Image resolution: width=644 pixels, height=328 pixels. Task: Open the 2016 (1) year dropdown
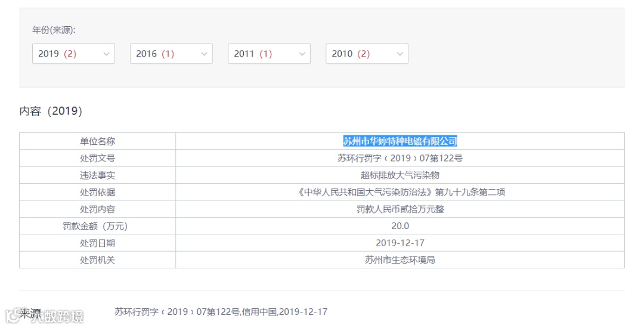tap(171, 54)
